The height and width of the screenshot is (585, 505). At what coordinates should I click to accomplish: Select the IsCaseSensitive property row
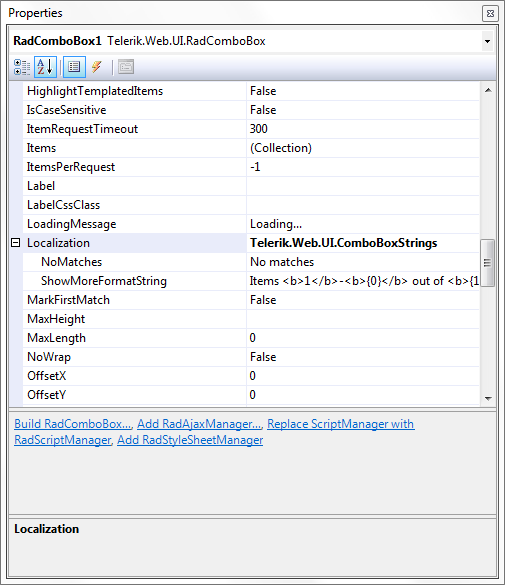click(251, 110)
